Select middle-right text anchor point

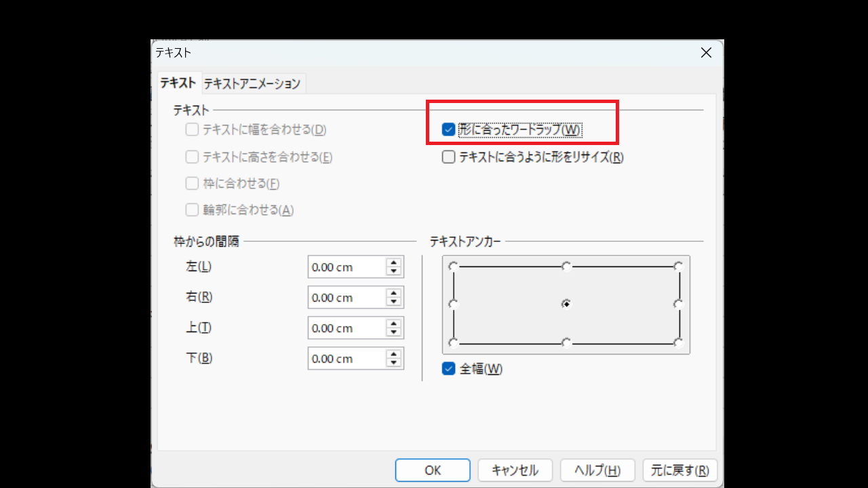point(679,304)
